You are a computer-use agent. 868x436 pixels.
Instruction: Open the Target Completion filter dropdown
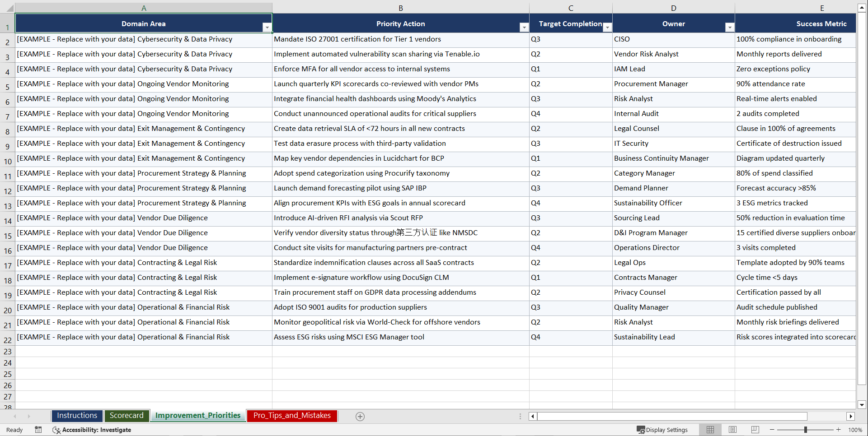pyautogui.click(x=607, y=27)
